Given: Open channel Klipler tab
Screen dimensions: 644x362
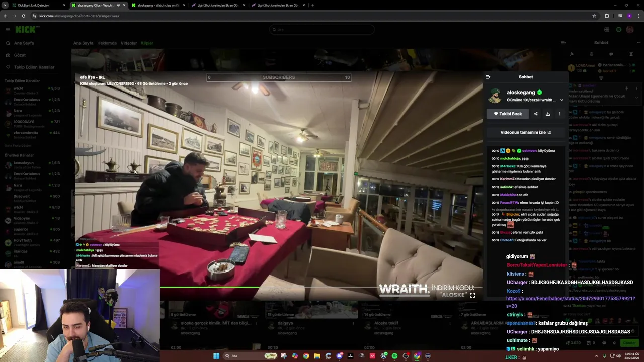Looking at the screenshot, I should click(x=147, y=43).
